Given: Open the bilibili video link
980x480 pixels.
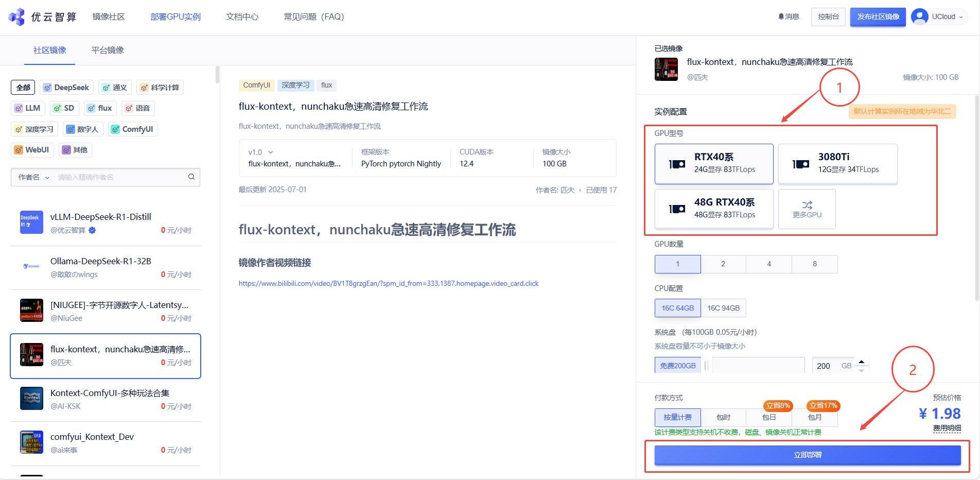Looking at the screenshot, I should click(389, 283).
